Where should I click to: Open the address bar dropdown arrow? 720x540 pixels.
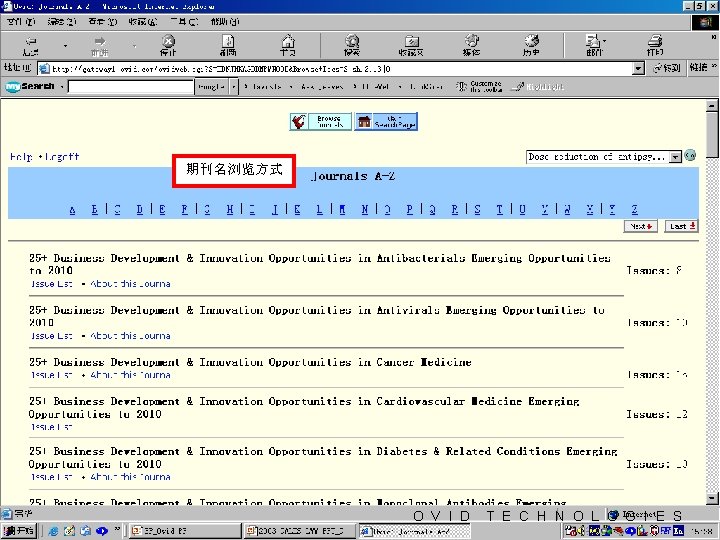tap(638, 69)
